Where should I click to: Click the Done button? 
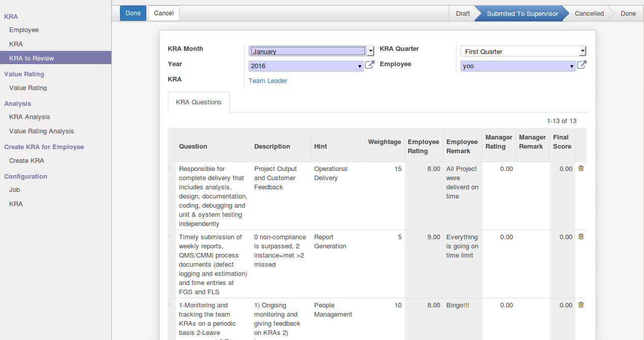[133, 13]
